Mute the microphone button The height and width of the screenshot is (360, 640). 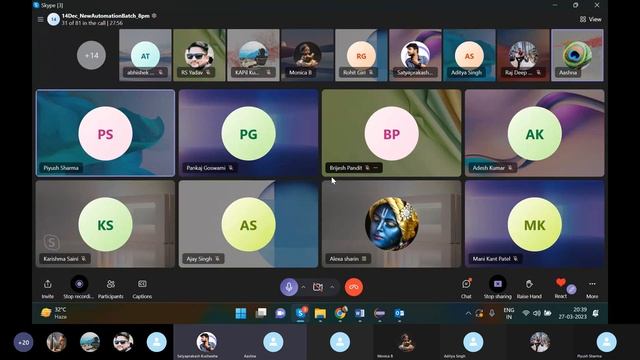coord(289,287)
